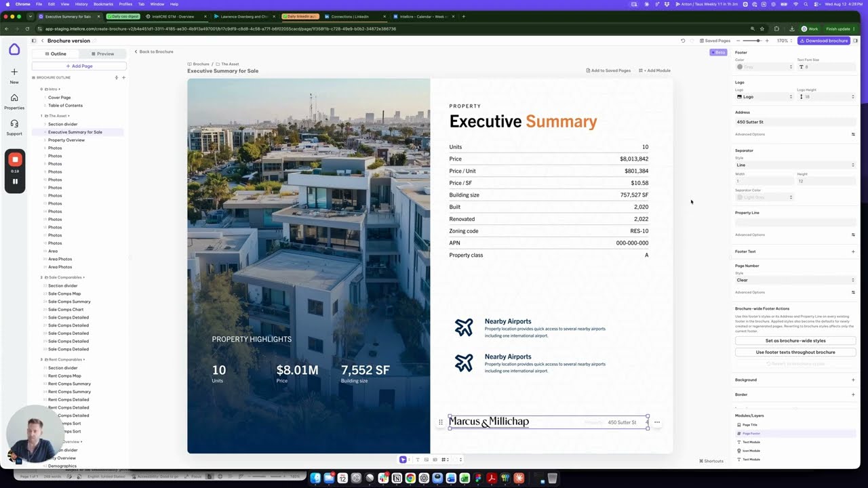This screenshot has height=488, width=868.
Task: Click purple AI icon in bottom toolbar
Action: click(403, 460)
